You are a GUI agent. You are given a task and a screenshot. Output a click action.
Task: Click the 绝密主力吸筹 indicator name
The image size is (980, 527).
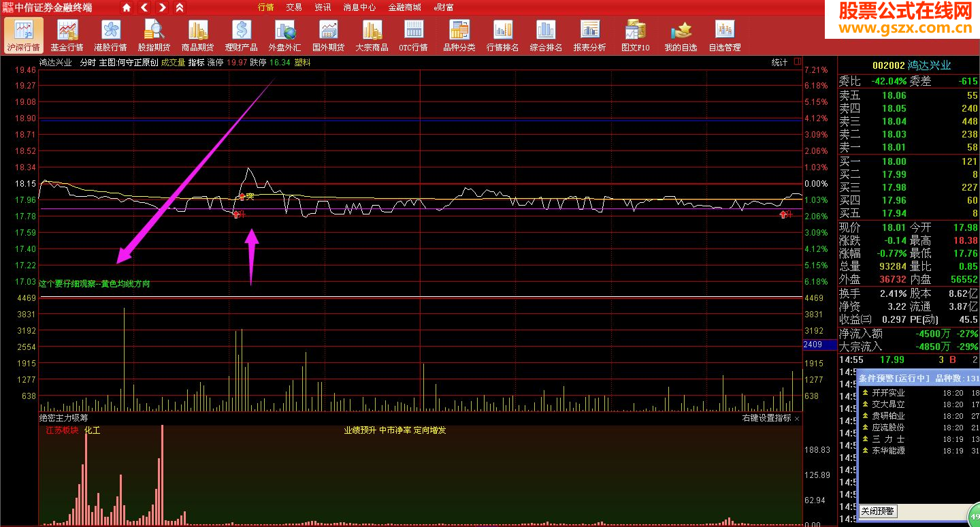coord(63,418)
